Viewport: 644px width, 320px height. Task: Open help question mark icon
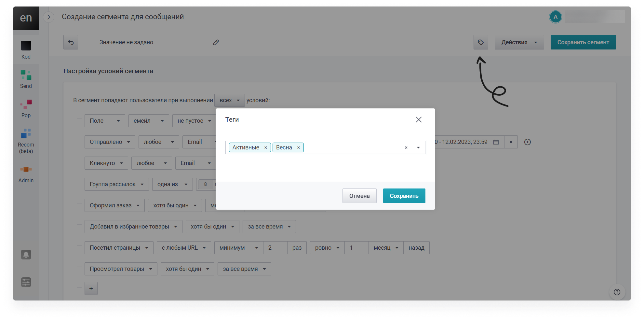(x=617, y=292)
